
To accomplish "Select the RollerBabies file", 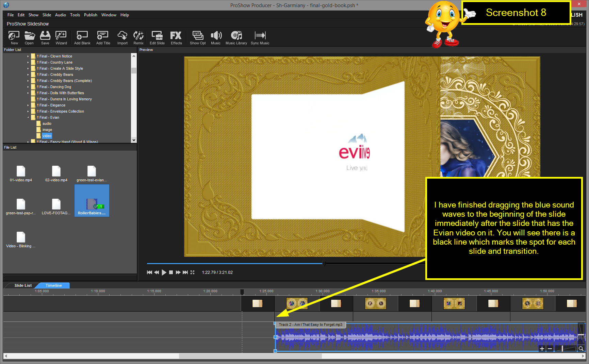I will 92,201.
